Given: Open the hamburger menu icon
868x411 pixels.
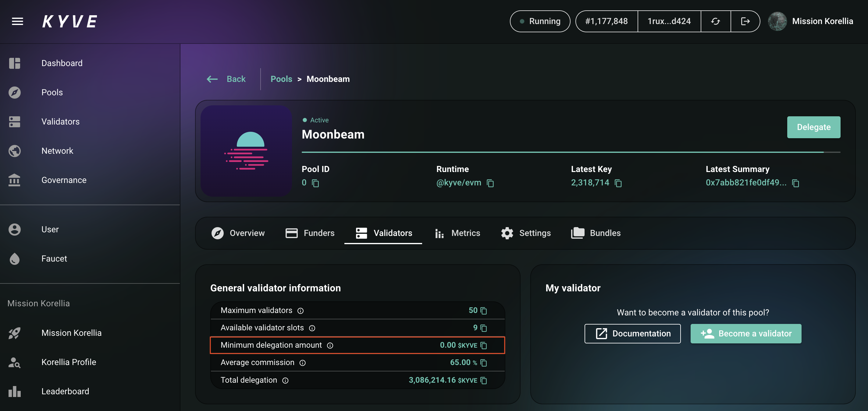Looking at the screenshot, I should [x=17, y=21].
